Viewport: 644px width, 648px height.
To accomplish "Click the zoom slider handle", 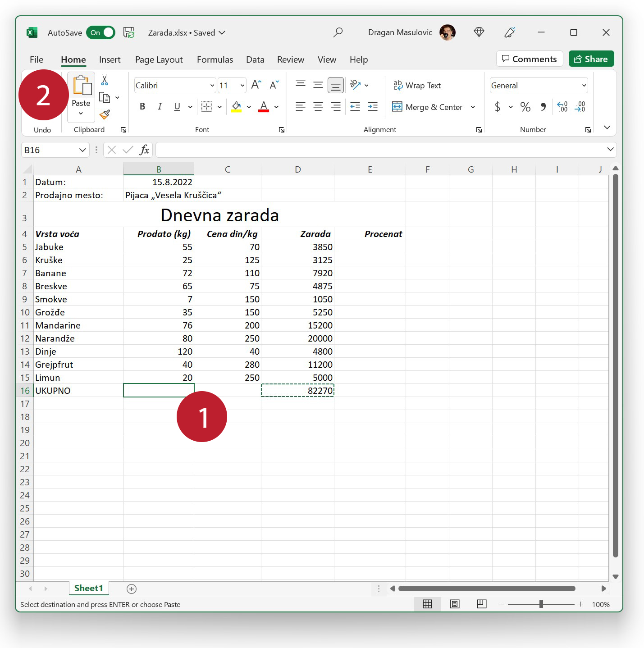I will 541,604.
